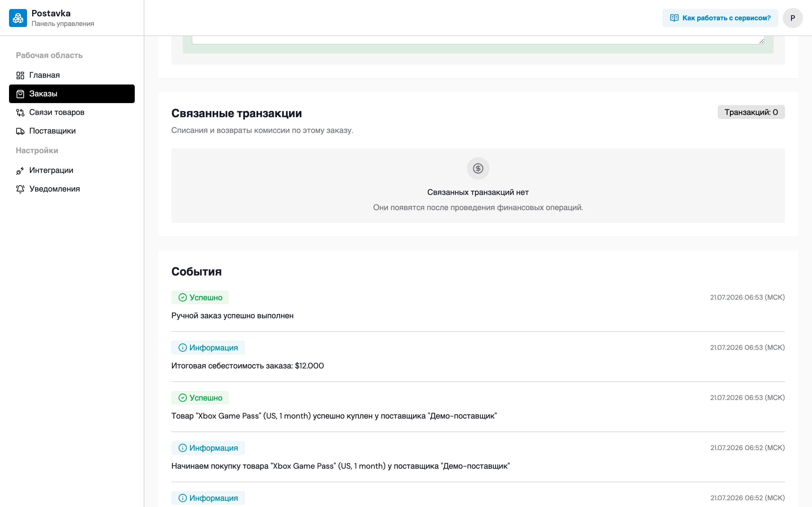812x507 pixels.
Task: Click the Поставщики truck icon
Action: [x=20, y=131]
